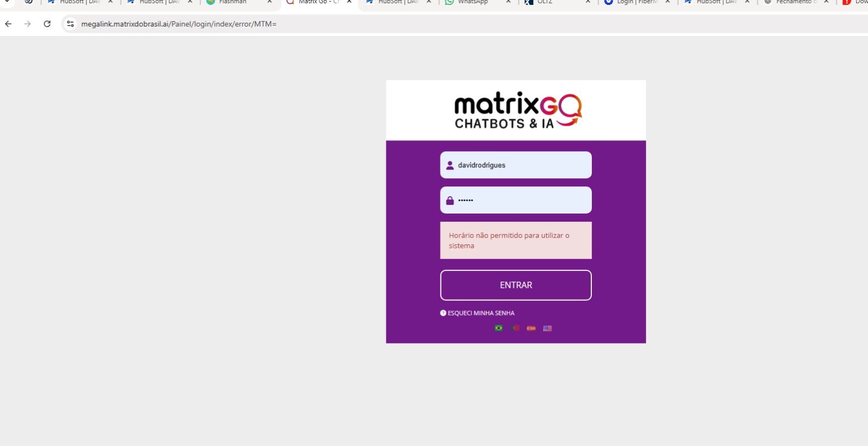Click the padlock icon in password field

pos(450,201)
